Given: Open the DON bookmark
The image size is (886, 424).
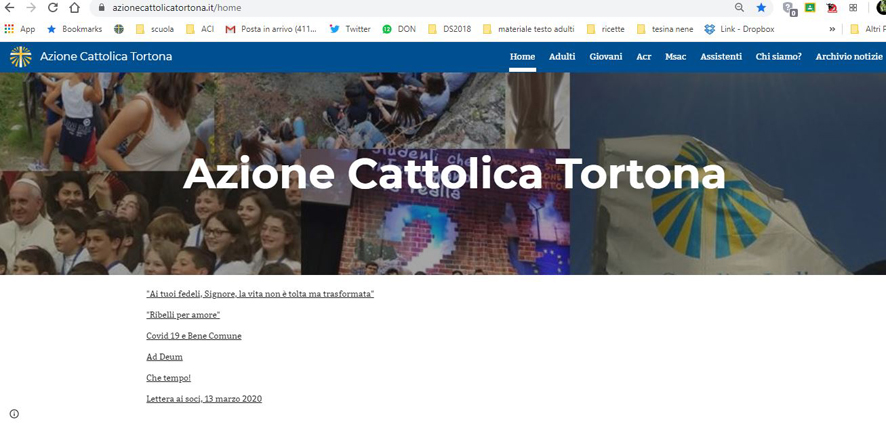Looking at the screenshot, I should click(x=399, y=29).
